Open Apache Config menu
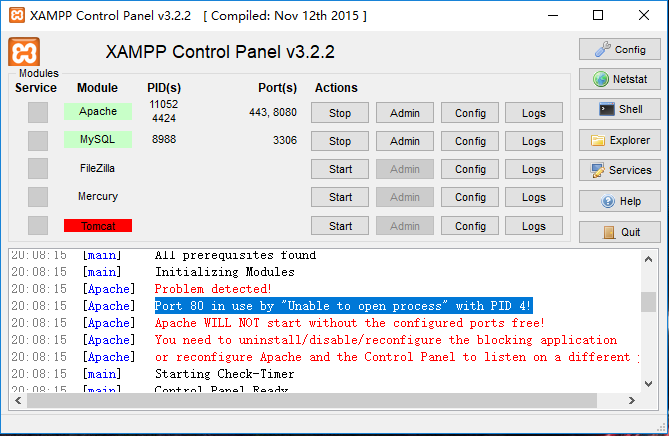 470,113
